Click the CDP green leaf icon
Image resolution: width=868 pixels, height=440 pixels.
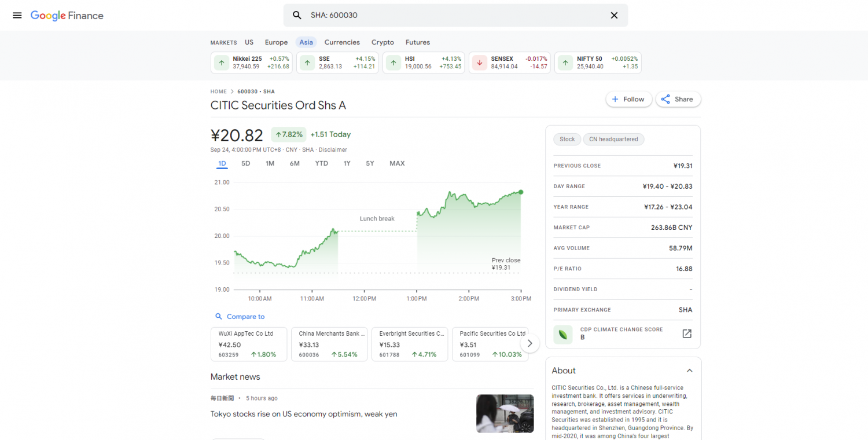click(563, 334)
